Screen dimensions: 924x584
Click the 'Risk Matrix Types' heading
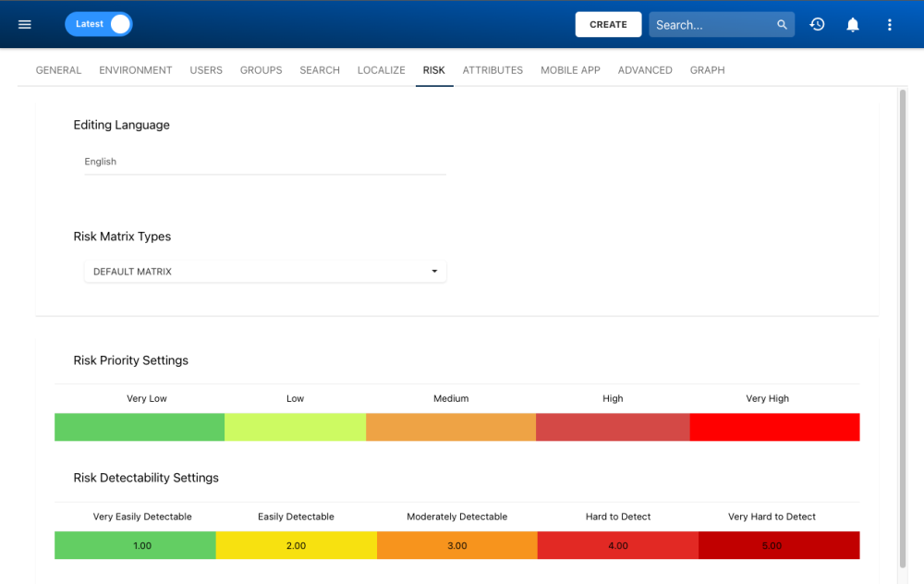click(122, 237)
